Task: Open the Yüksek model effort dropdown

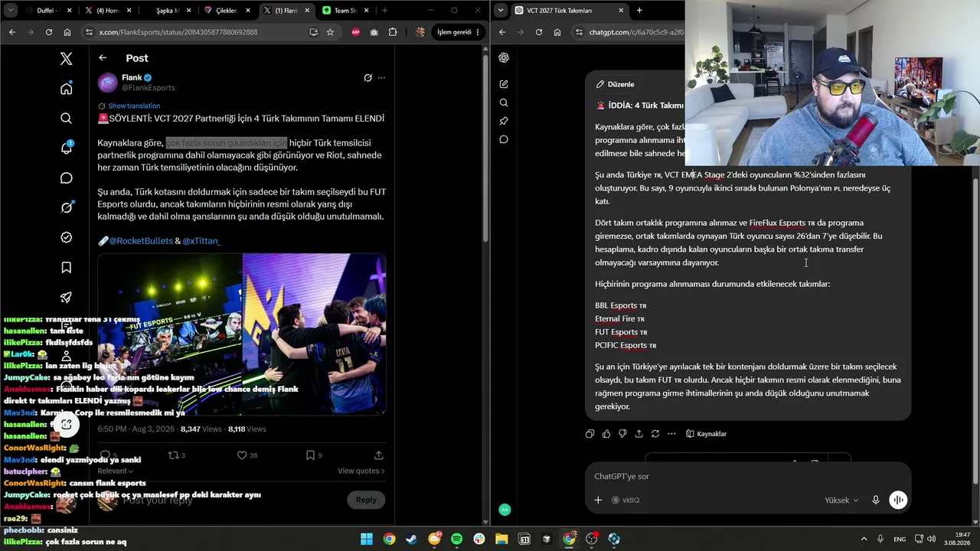Action: pyautogui.click(x=841, y=500)
